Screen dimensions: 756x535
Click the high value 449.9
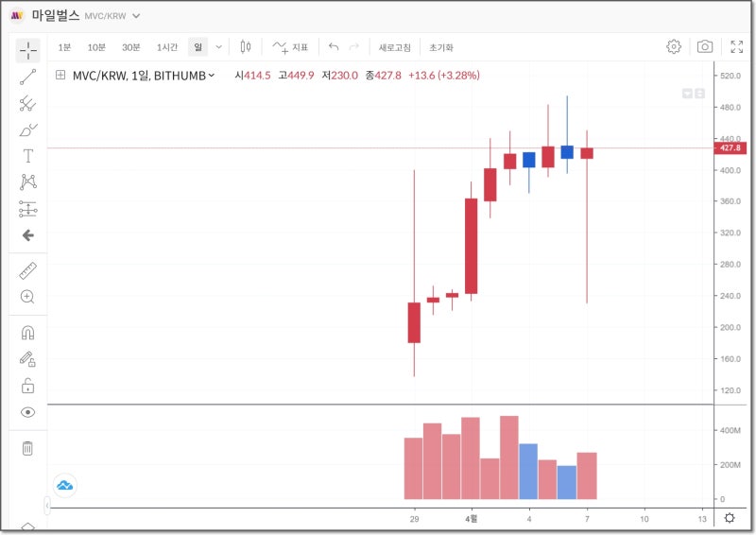point(301,76)
